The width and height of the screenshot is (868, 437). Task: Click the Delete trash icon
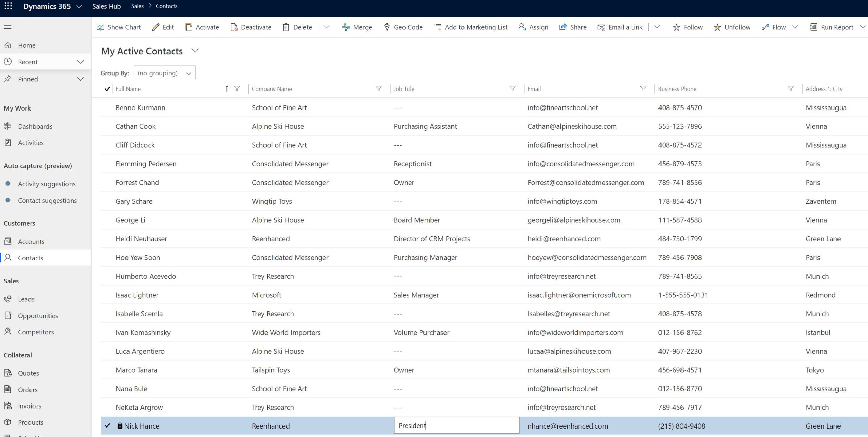pos(286,27)
